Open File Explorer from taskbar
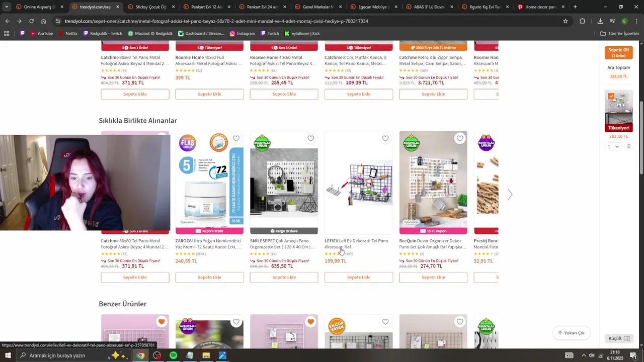 (206, 355)
